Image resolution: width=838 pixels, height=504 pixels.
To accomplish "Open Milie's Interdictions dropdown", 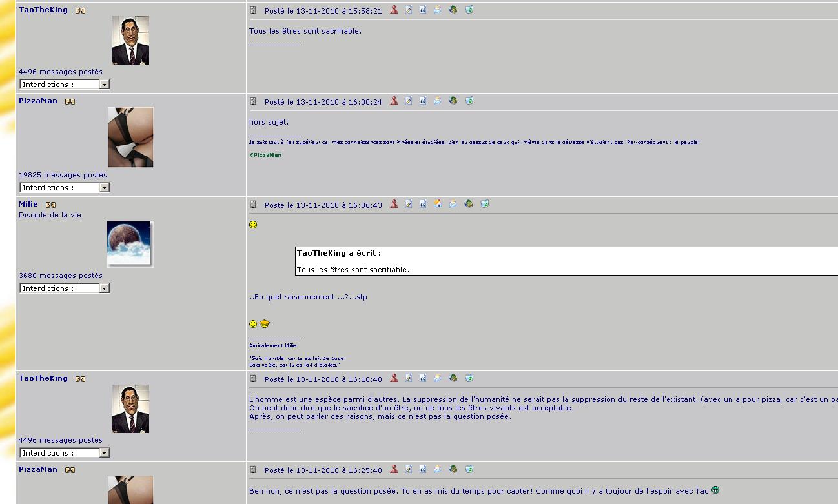I will (65, 288).
